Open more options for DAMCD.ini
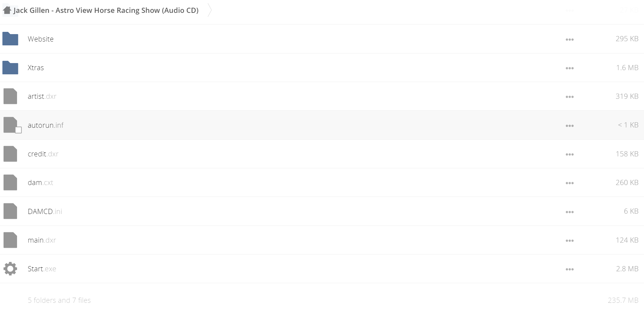Screen dimensions: 644x325 pos(569,212)
